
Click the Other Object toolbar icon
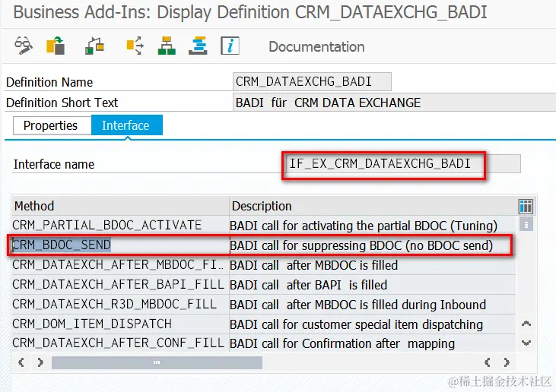click(x=56, y=46)
